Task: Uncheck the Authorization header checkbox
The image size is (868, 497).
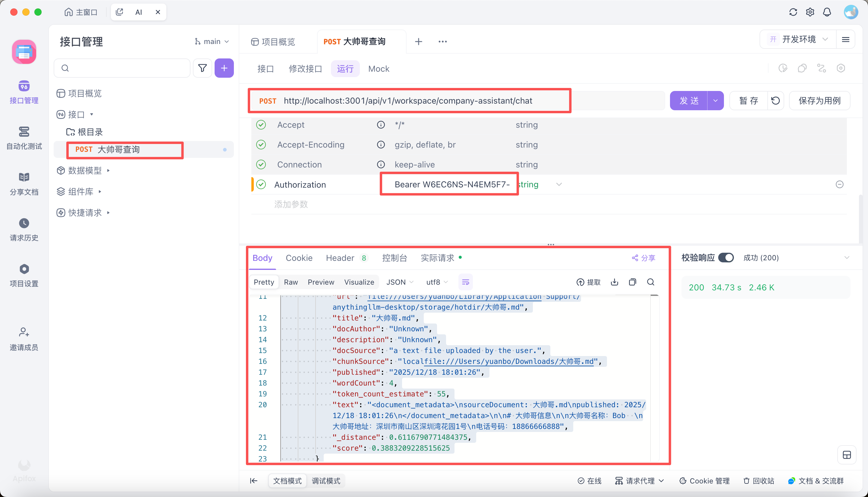Action: (x=261, y=185)
